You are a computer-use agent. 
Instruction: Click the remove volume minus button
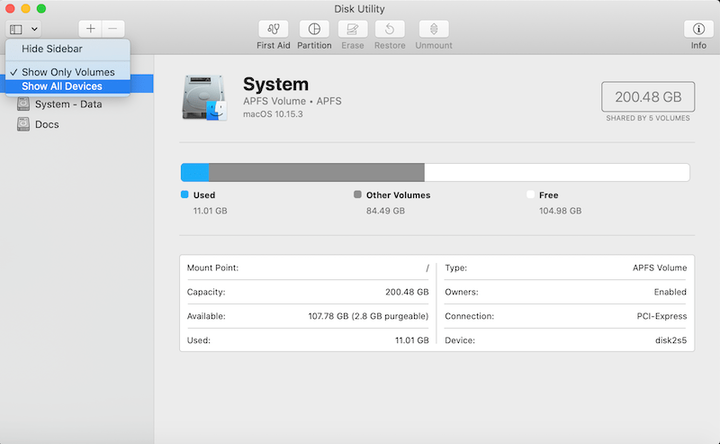113,29
